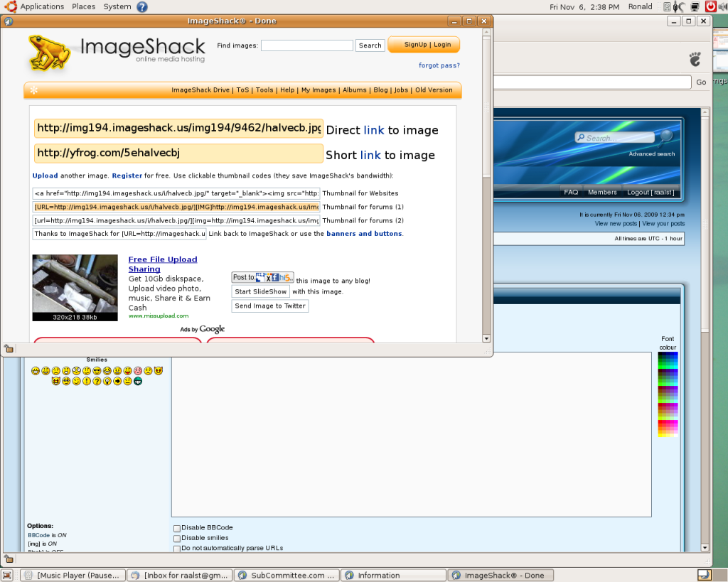Click the ImageShack window vertical scrollbar
728x582 pixels.
[486, 185]
